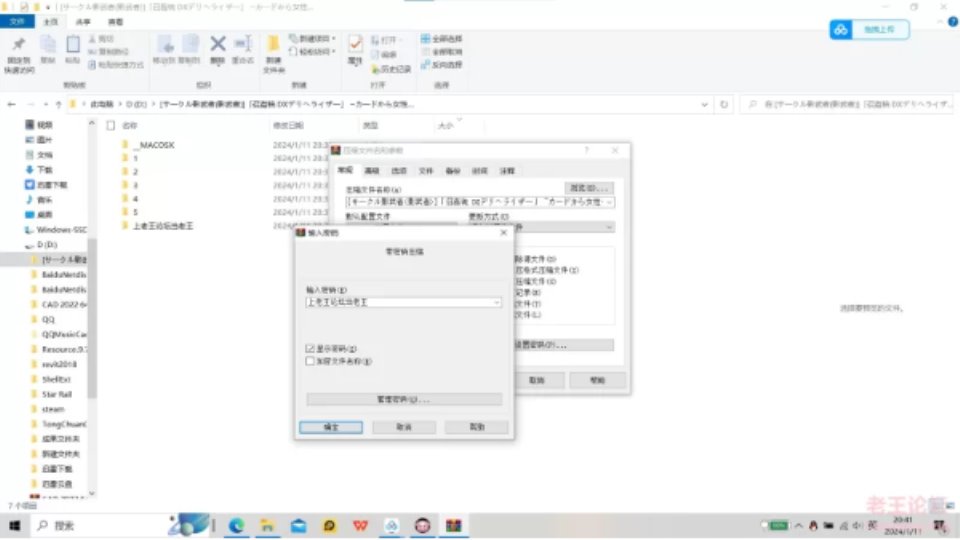This screenshot has height=540, width=960.
Task: Open the archive name dropdown in WinRAR dialog
Action: pyautogui.click(x=609, y=202)
